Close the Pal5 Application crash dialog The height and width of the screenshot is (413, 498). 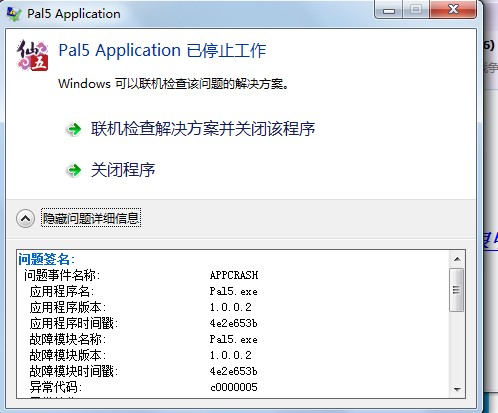pyautogui.click(x=453, y=10)
